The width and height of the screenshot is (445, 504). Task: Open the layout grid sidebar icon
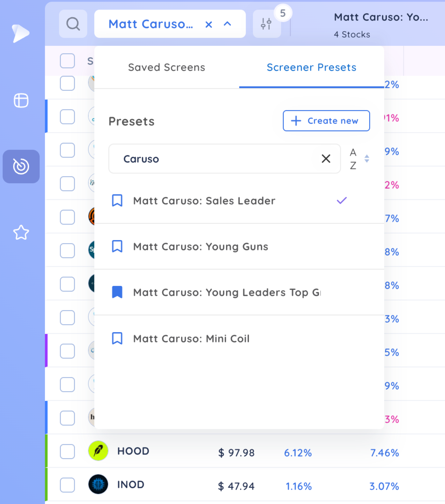coord(21,100)
